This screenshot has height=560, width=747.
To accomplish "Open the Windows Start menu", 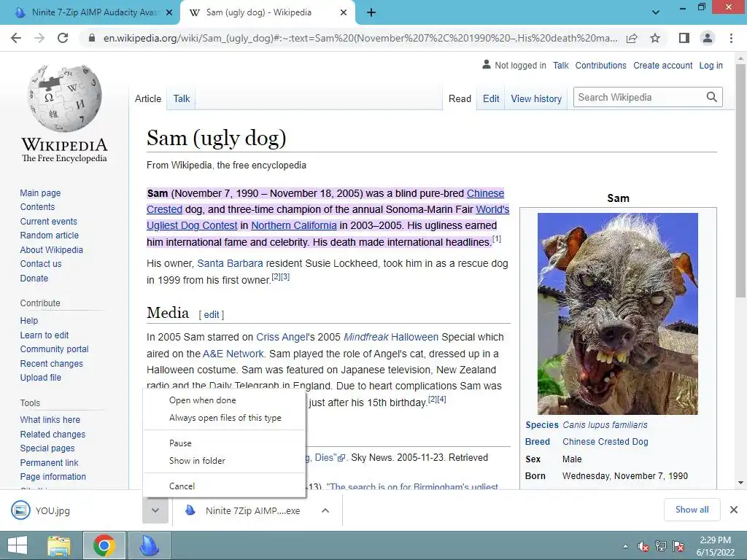I will [18, 545].
